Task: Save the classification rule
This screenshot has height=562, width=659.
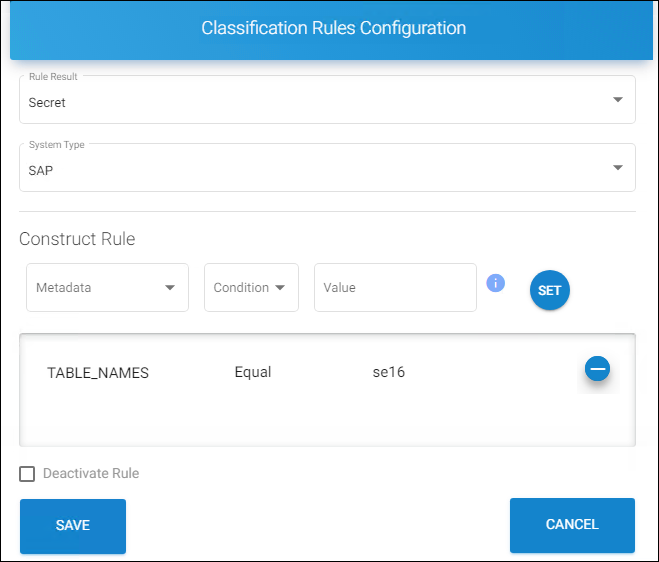Action: [x=73, y=525]
